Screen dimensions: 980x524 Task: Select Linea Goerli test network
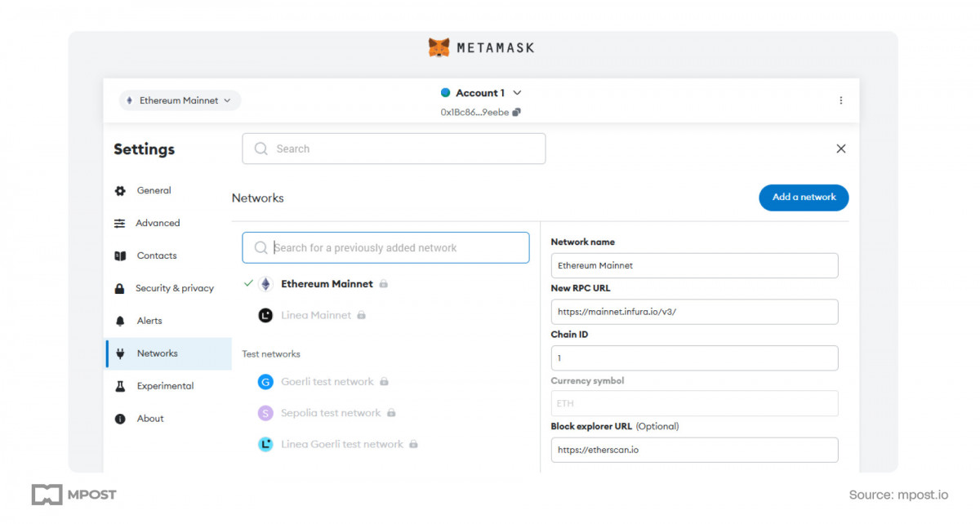point(342,444)
